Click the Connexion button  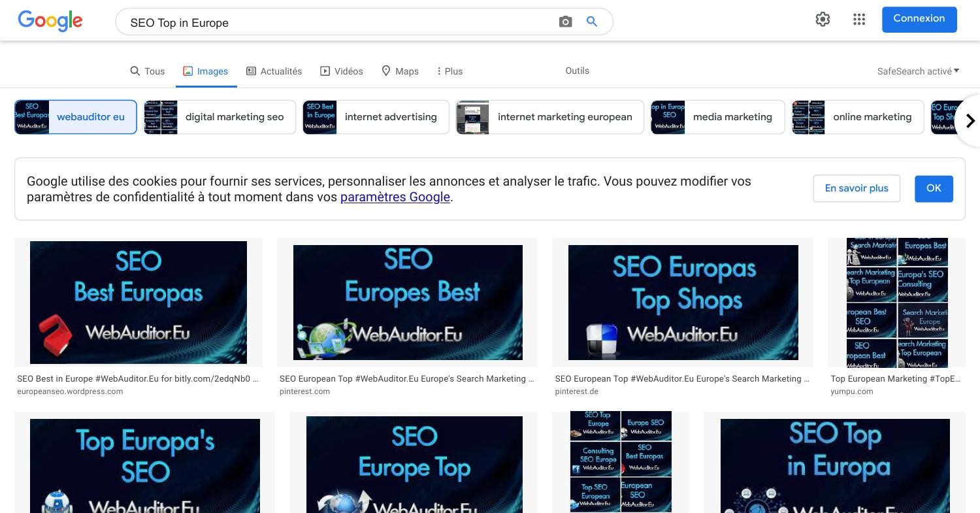click(x=919, y=19)
